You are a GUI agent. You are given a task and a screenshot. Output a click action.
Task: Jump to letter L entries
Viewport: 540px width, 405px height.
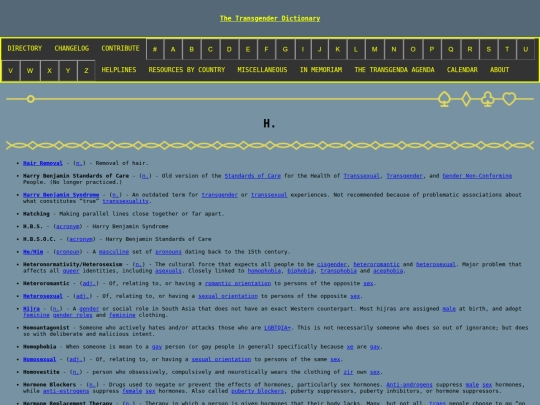(x=356, y=49)
